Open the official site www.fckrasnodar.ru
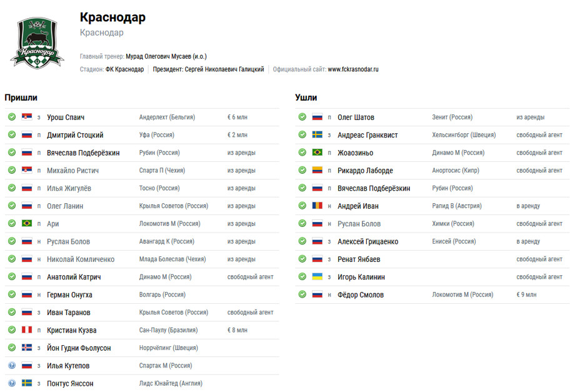This screenshot has width=575, height=392. (353, 69)
